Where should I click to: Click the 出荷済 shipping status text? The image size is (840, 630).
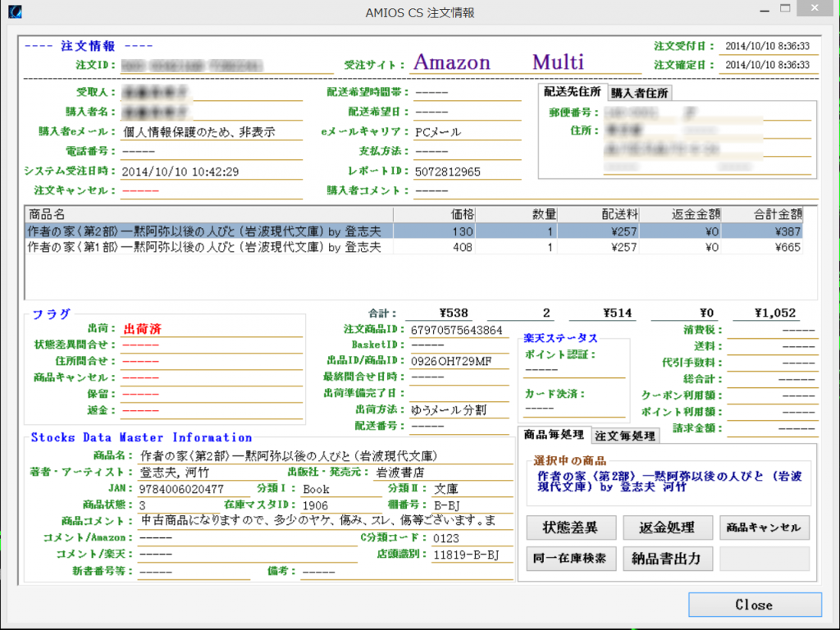[143, 329]
